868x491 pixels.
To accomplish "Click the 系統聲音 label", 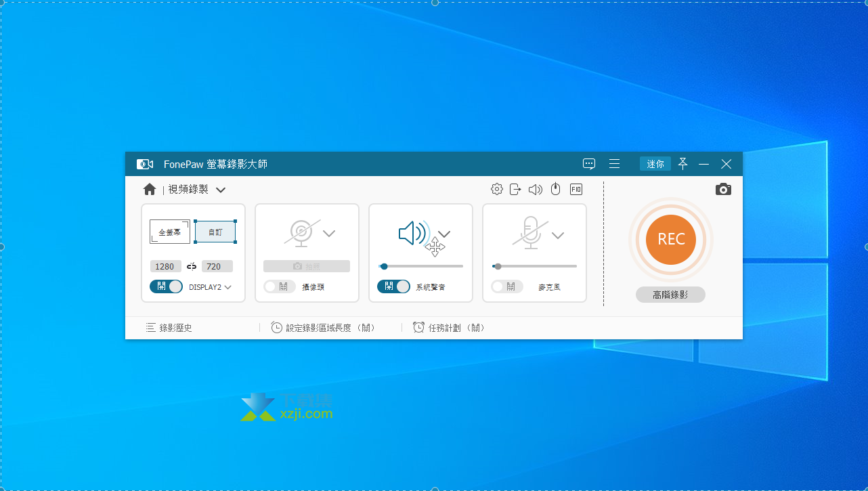I will (431, 287).
